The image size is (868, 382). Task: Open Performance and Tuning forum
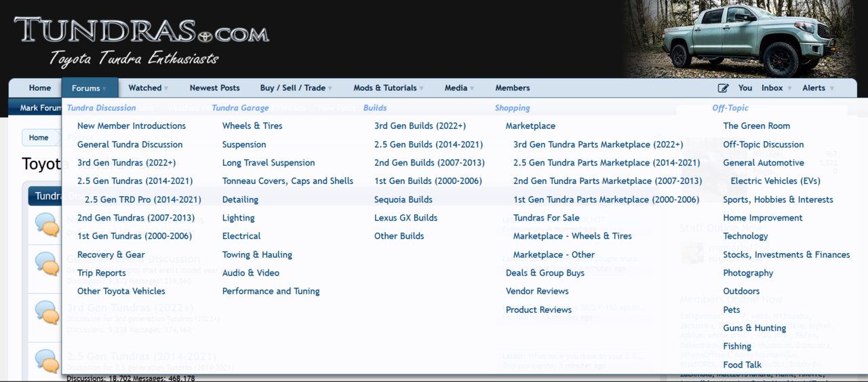click(x=271, y=291)
